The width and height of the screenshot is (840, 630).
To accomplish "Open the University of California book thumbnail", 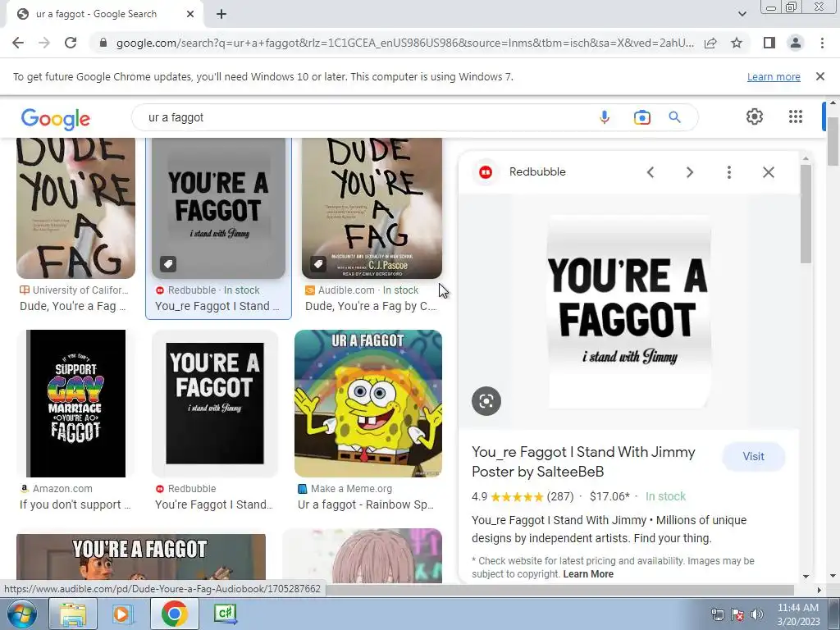I will (75, 208).
